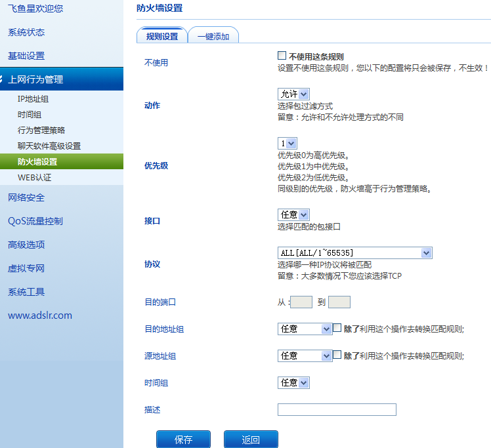Open the 虚拟专网 sidebar menu

(x=26, y=268)
